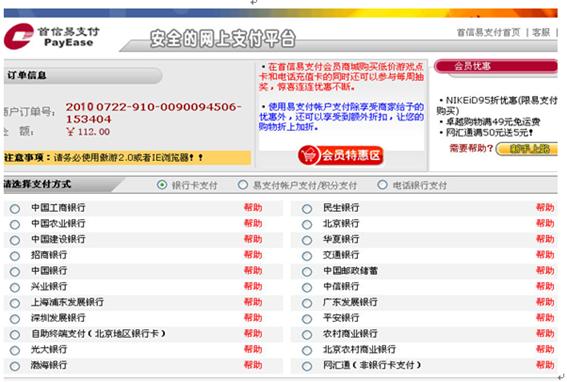Choose 上海浦东发展银行 radio button
Image resolution: width=567 pixels, height=382 pixels.
tap(15, 303)
